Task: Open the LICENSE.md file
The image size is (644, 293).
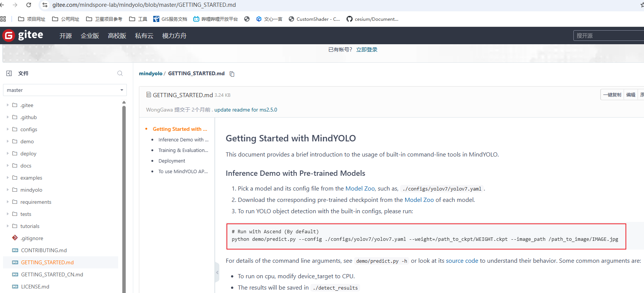Action: [35, 287]
